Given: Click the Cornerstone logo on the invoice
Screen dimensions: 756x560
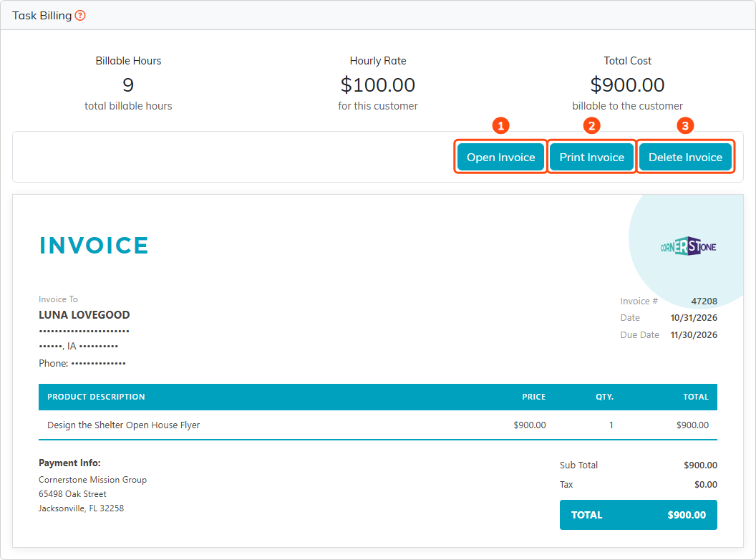Looking at the screenshot, I should coord(688,246).
